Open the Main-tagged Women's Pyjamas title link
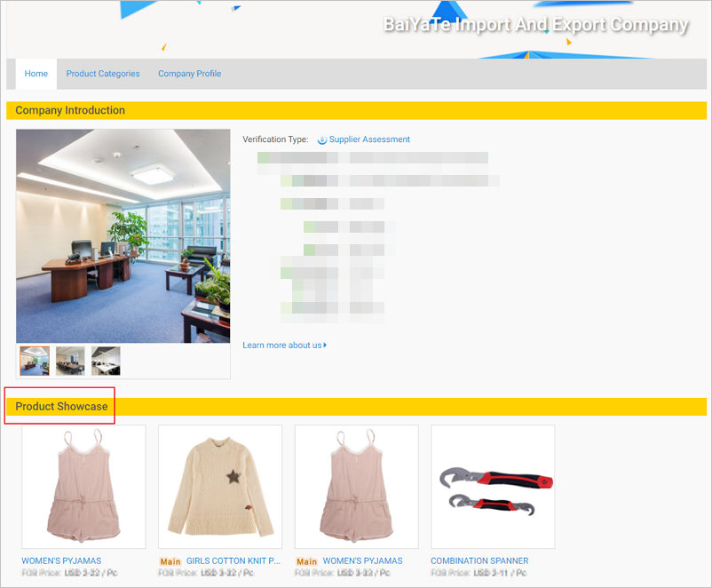 point(362,561)
